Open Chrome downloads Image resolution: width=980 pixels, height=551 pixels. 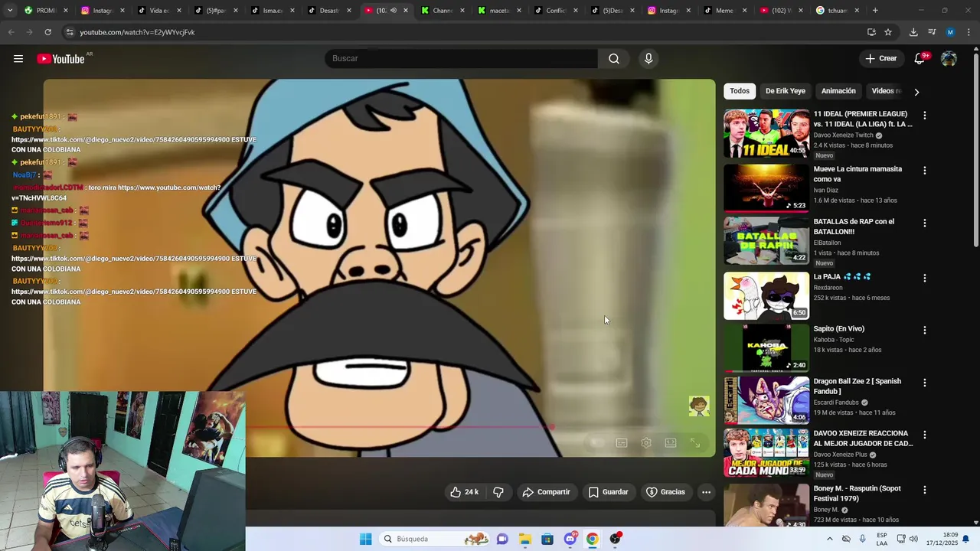[913, 32]
